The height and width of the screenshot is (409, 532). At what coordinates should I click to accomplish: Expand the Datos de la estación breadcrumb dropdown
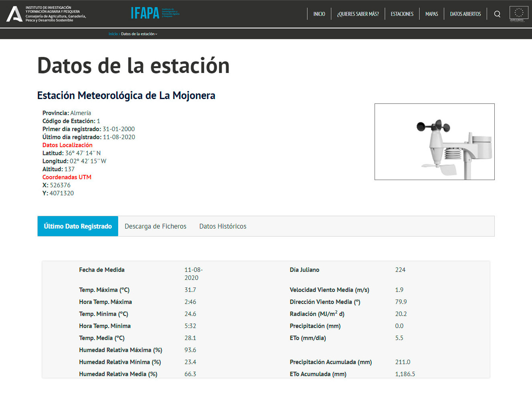139,34
